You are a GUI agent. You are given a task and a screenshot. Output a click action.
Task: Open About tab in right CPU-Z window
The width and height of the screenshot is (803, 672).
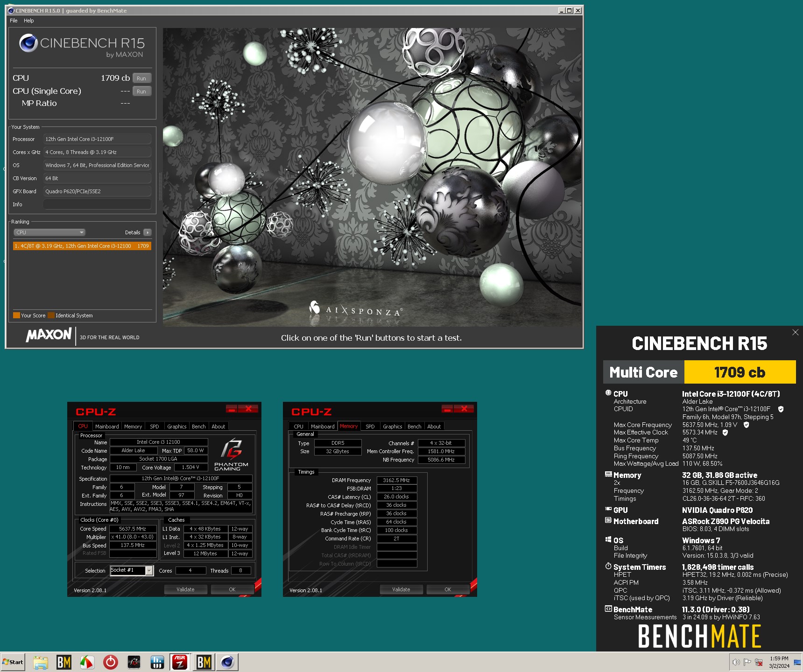(434, 427)
